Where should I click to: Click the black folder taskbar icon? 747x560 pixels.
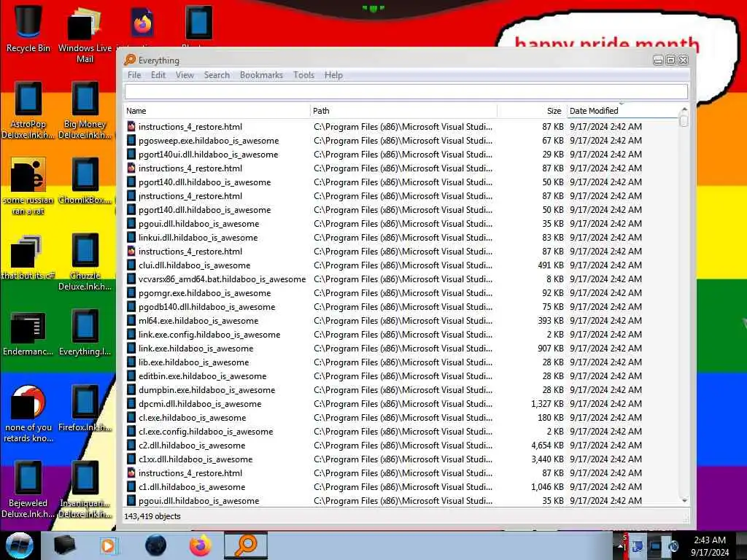[64, 545]
